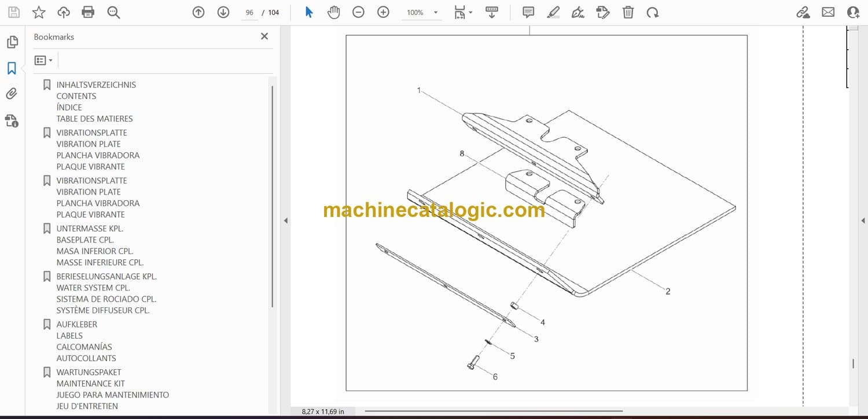Open the document info side icon

(x=12, y=120)
